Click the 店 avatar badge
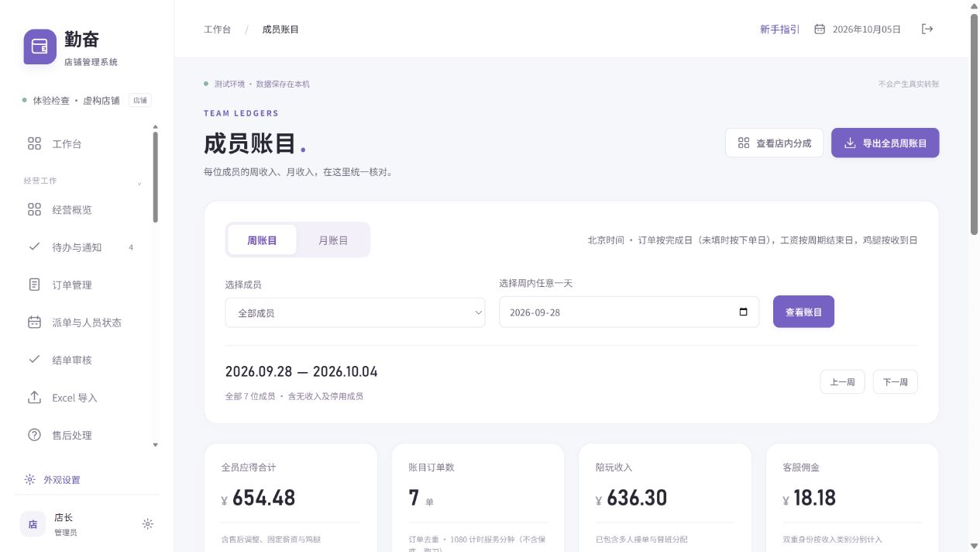Viewport: 980px width, 552px height. click(33, 524)
